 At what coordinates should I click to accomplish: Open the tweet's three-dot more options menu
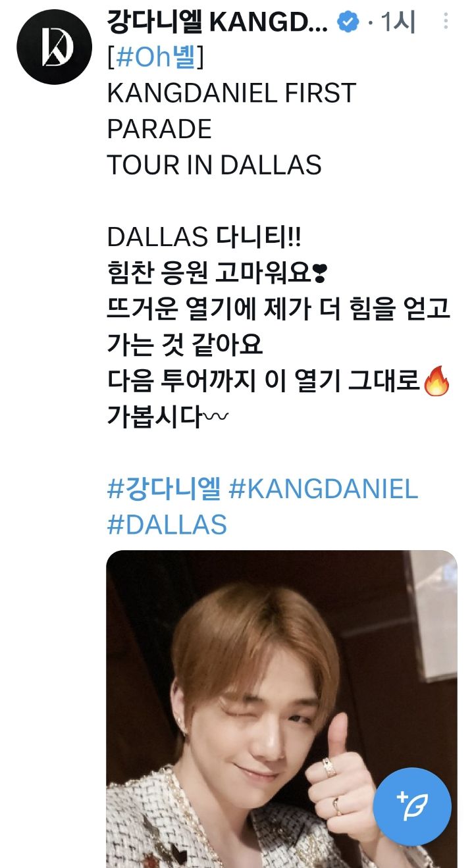pyautogui.click(x=446, y=22)
